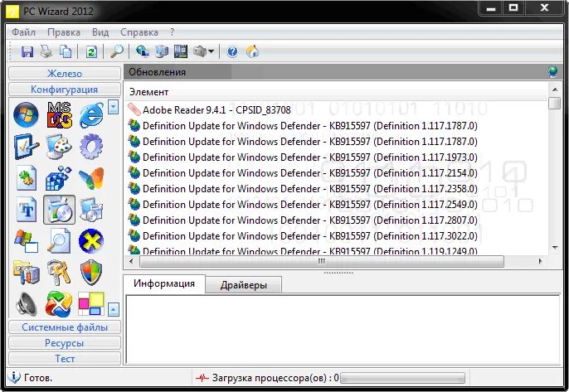The height and width of the screenshot is (392, 569).
Task: Click the Save floppy disk toolbar icon
Action: [27, 51]
